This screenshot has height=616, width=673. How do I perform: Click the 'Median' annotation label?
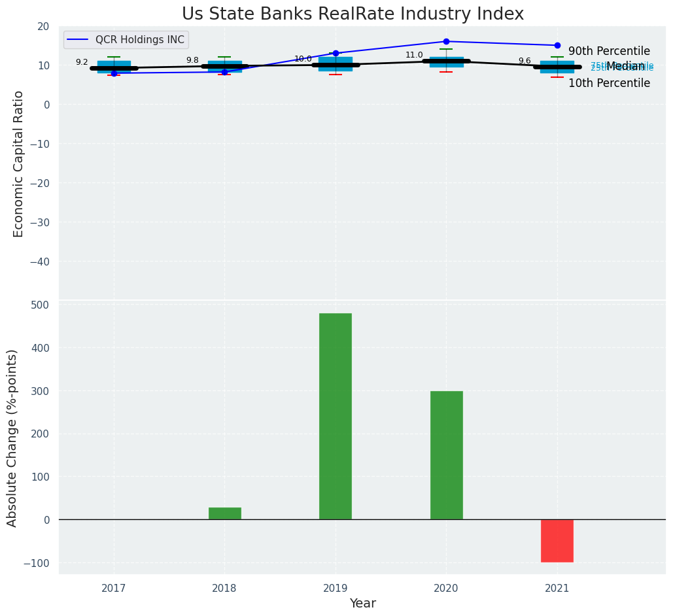tap(625, 67)
